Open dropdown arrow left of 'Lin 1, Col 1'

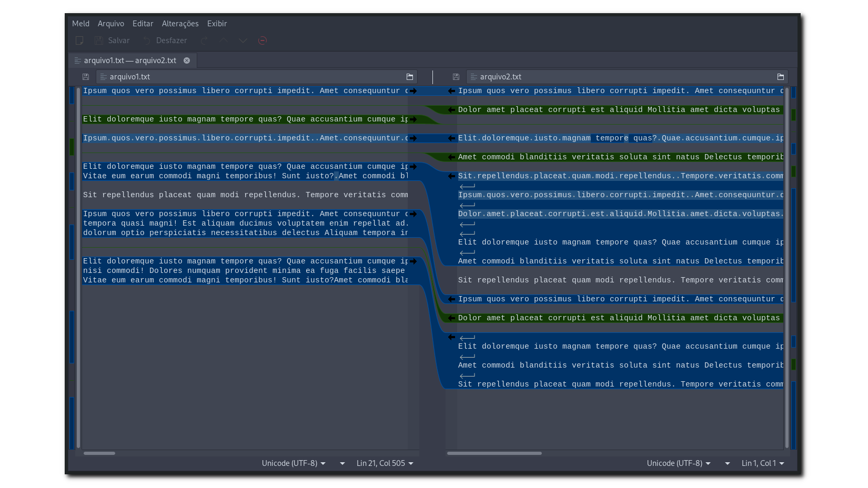(x=728, y=463)
